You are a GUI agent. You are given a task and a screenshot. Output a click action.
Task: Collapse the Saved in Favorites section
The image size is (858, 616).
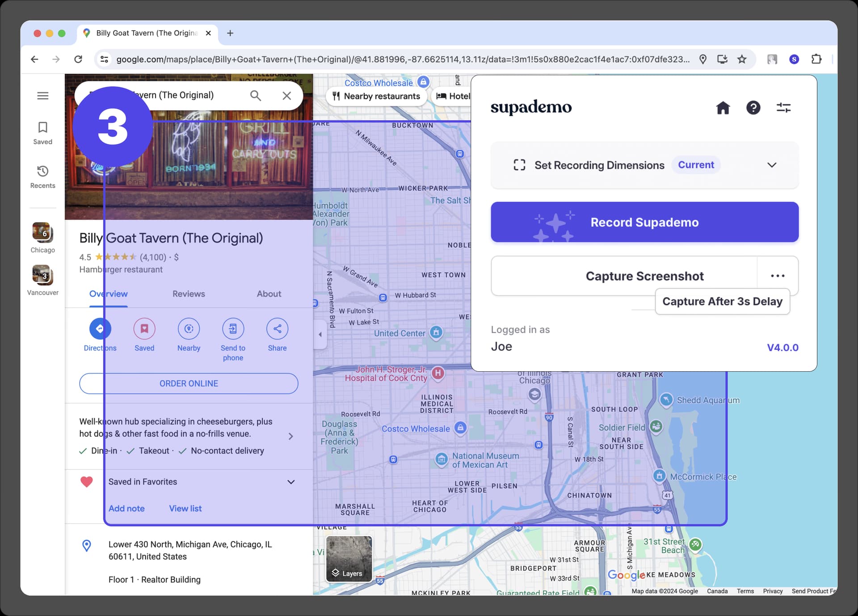(291, 482)
